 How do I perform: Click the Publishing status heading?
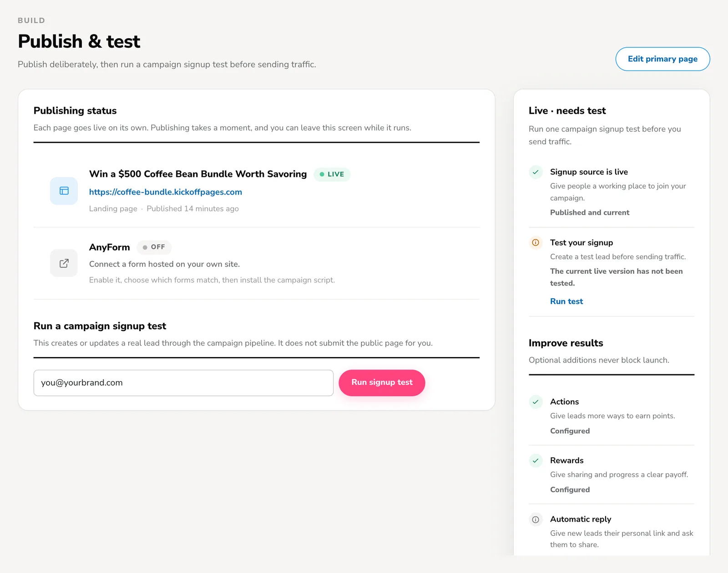pyautogui.click(x=75, y=111)
